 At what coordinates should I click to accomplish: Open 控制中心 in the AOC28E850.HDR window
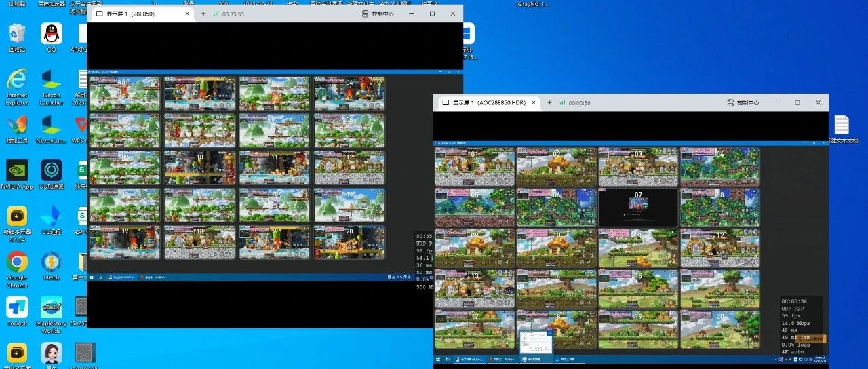tap(743, 102)
